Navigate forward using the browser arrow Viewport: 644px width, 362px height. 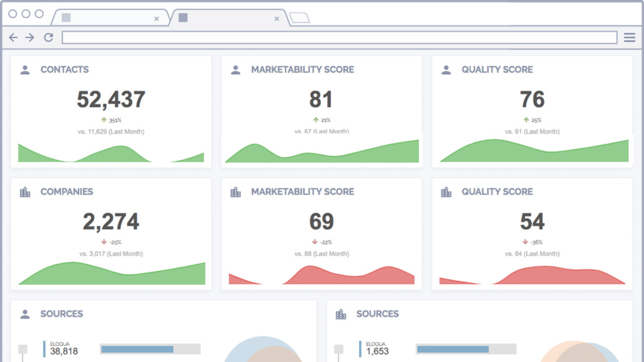click(29, 37)
